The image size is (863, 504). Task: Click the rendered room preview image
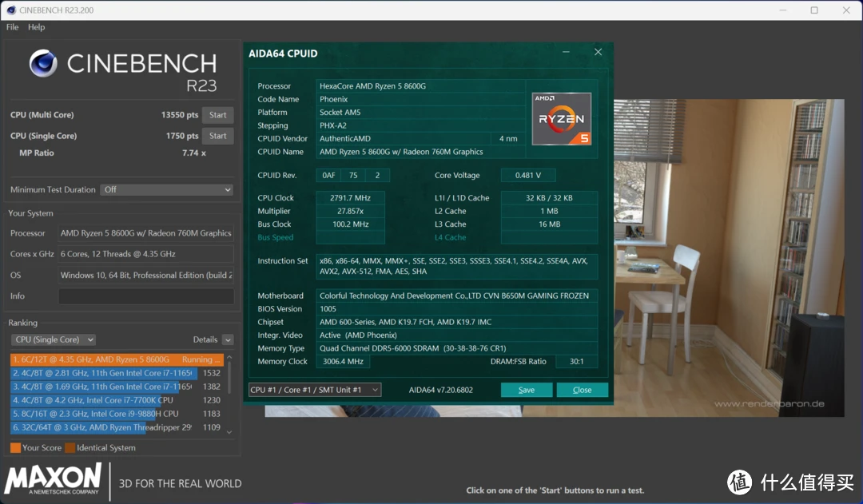pos(729,257)
